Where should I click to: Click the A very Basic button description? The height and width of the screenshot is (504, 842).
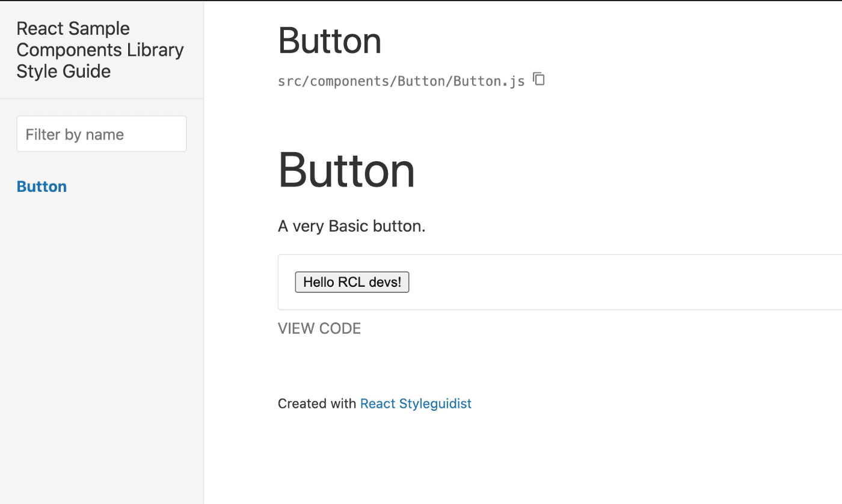[352, 227]
